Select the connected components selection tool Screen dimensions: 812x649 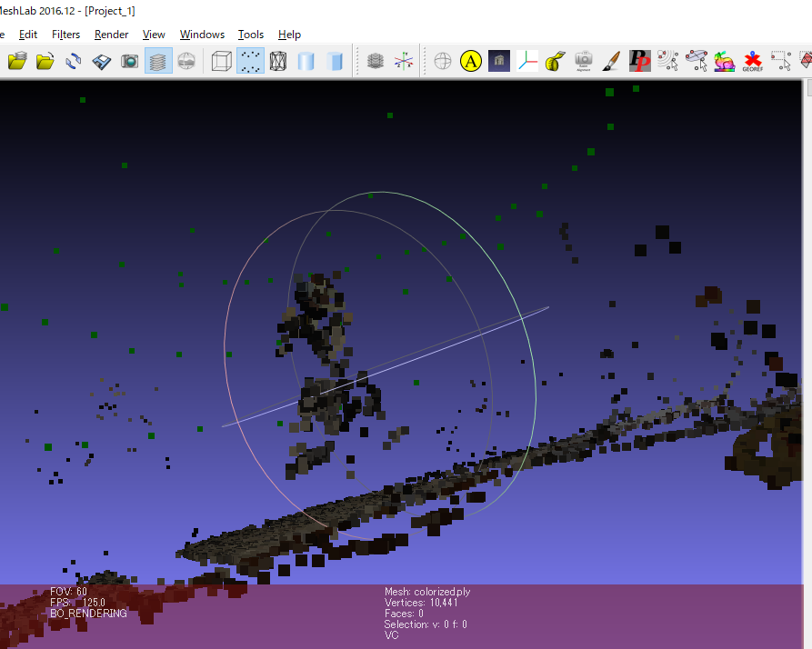click(668, 61)
